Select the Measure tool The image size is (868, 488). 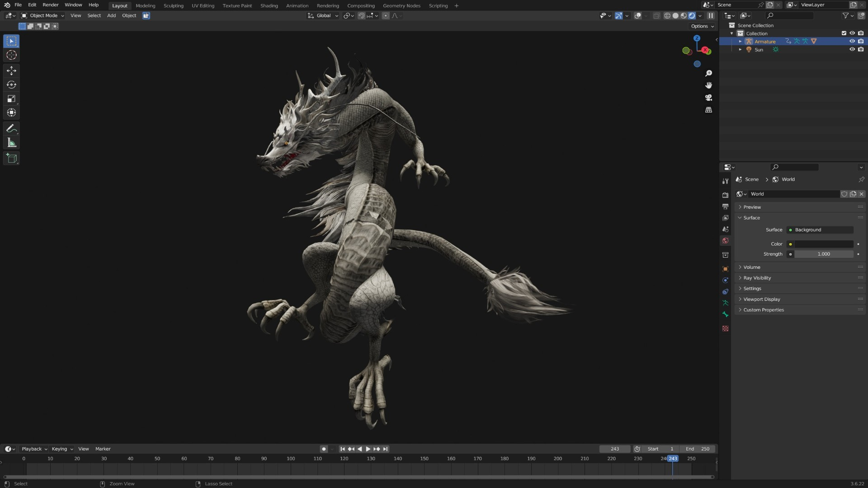(x=11, y=143)
